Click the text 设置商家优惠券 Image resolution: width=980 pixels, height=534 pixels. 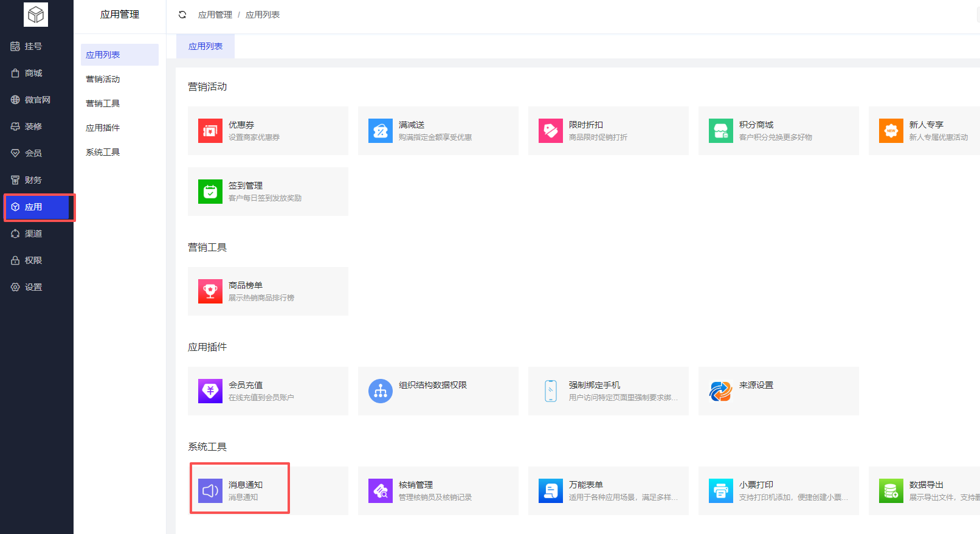254,137
